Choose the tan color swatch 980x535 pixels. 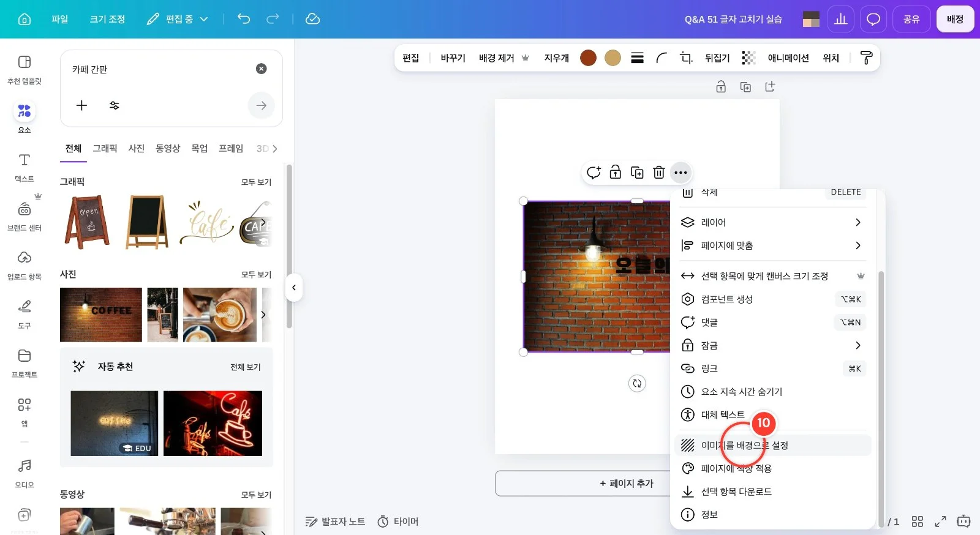(612, 58)
